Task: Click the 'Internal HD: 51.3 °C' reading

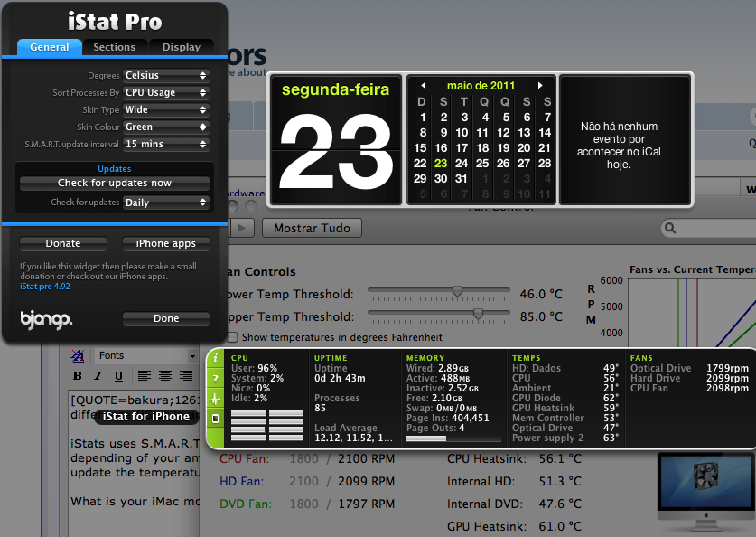Action: click(x=514, y=482)
